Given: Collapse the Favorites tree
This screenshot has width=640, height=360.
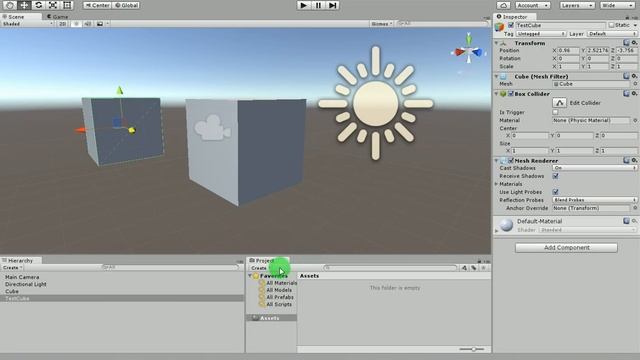Looking at the screenshot, I should [x=250, y=276].
